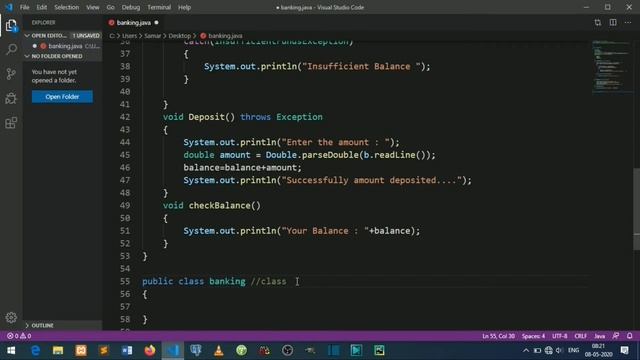Screen dimensions: 640x360
Task: Open the network icon in system tray
Action: [x=549, y=350]
